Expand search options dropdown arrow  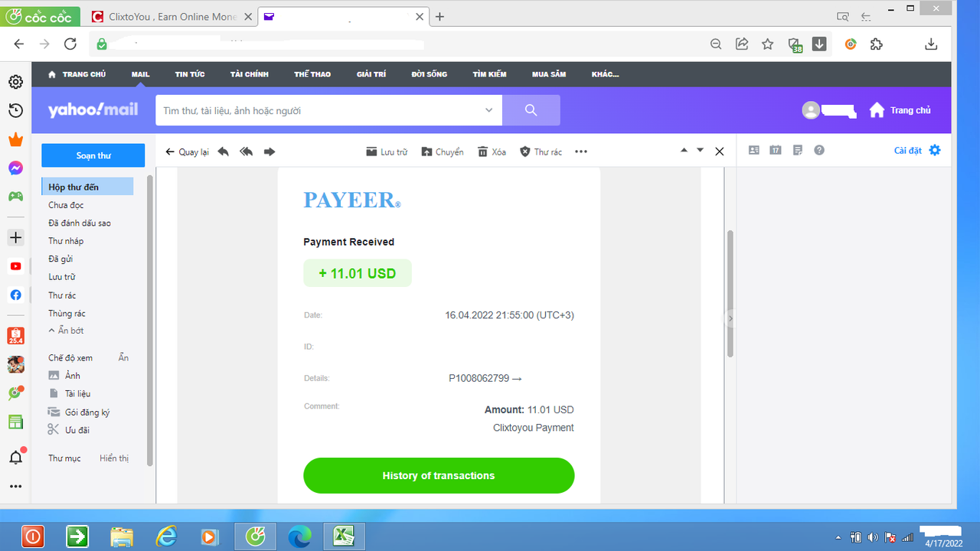[489, 110]
